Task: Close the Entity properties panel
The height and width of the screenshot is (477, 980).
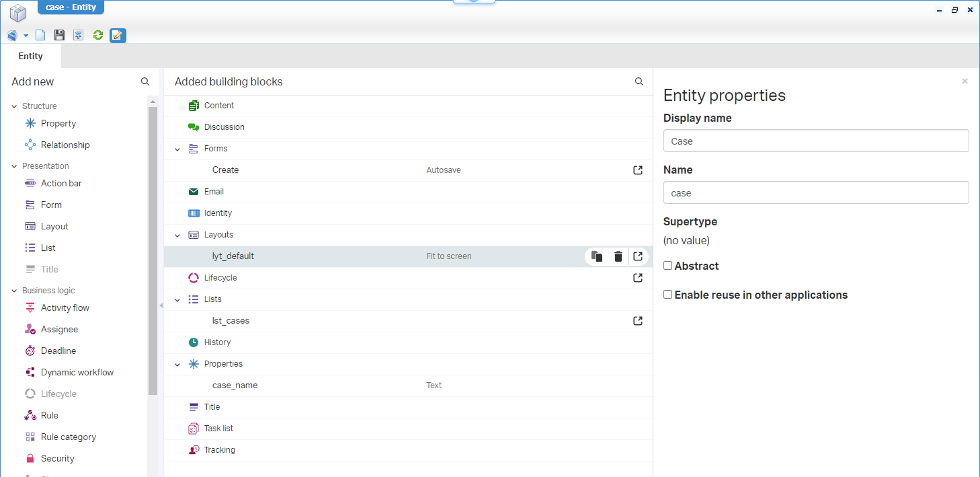Action: coord(965,81)
